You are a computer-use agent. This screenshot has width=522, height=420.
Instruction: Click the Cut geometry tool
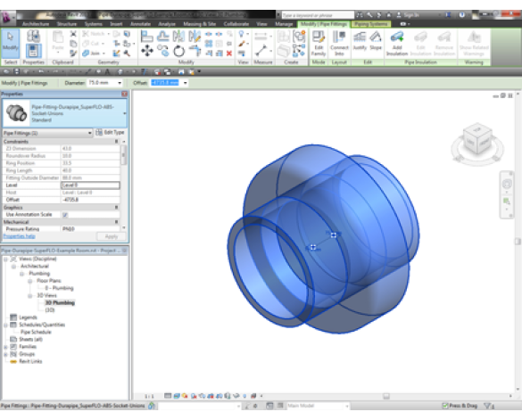click(x=94, y=44)
